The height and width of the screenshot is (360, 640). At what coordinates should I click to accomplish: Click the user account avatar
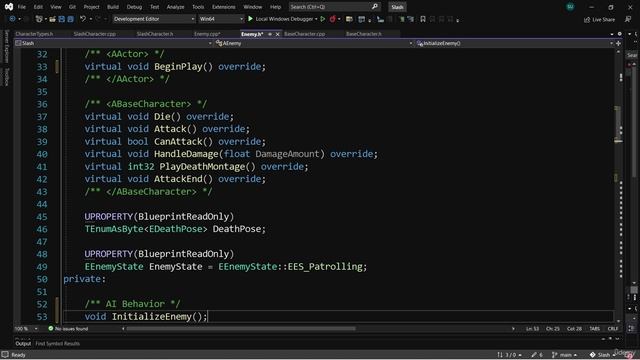[570, 7]
